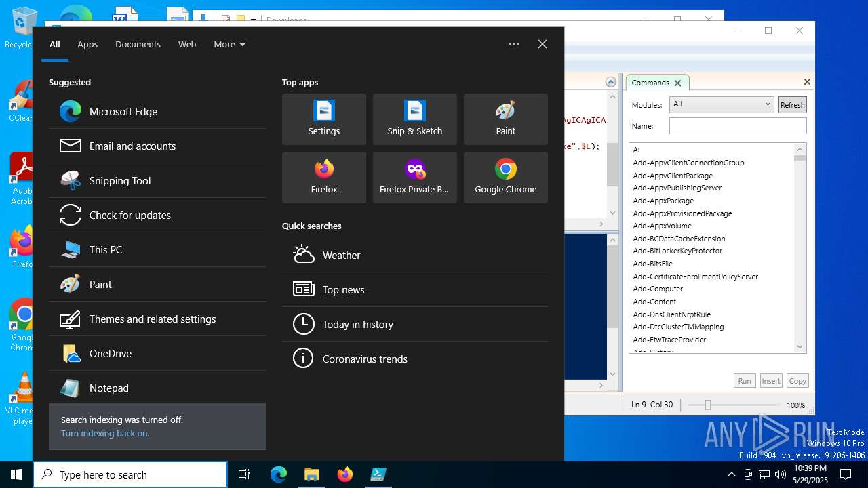Select Add-EtwTraceProvider command
Screen dimensions: 868x488
point(669,340)
